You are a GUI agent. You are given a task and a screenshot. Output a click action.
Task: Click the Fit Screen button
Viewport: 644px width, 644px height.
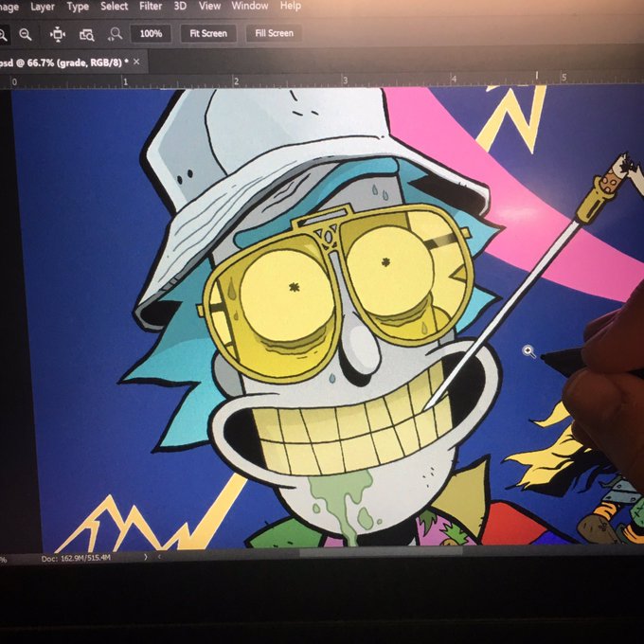pos(208,33)
